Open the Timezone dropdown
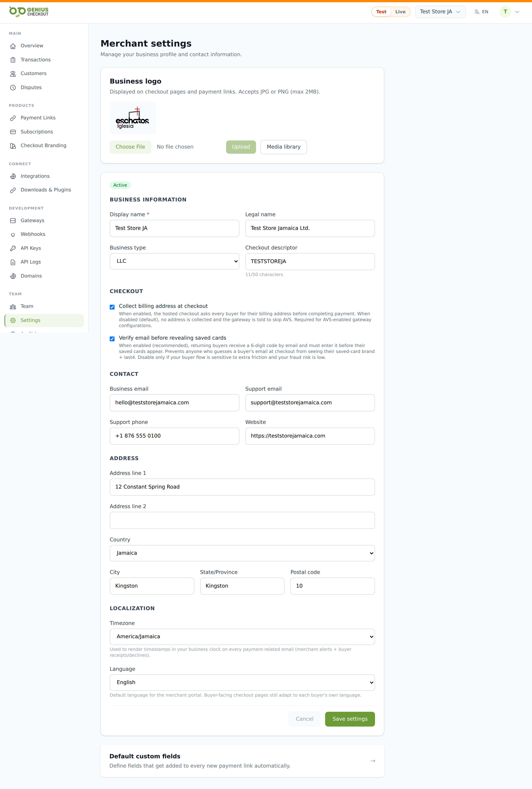 242,636
